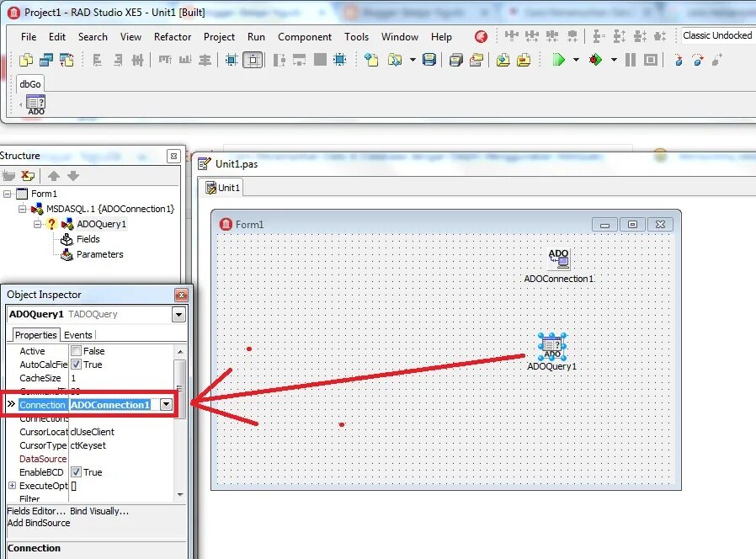Click the red help icon beside Help menu

tap(481, 37)
